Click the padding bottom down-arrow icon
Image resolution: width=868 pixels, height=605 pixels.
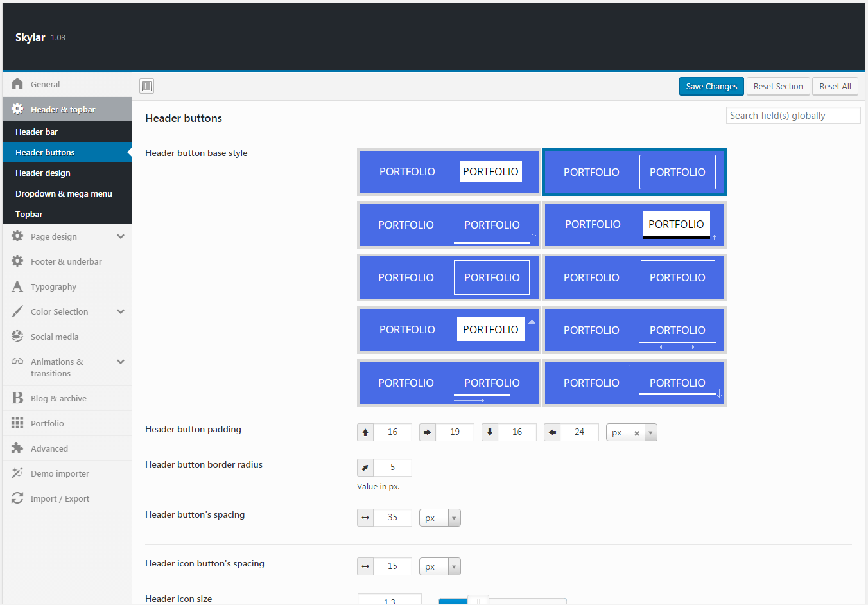490,432
